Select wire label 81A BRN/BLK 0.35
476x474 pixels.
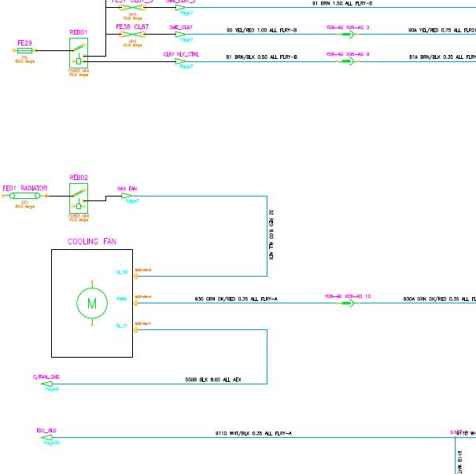pos(443,57)
